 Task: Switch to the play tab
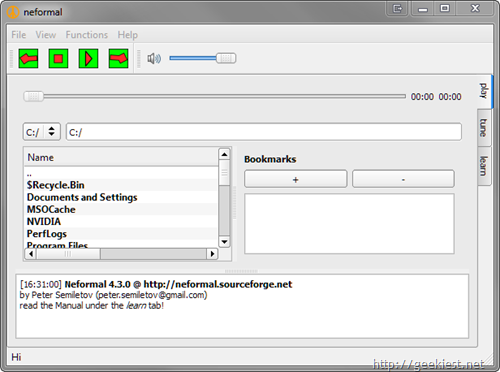pos(484,91)
